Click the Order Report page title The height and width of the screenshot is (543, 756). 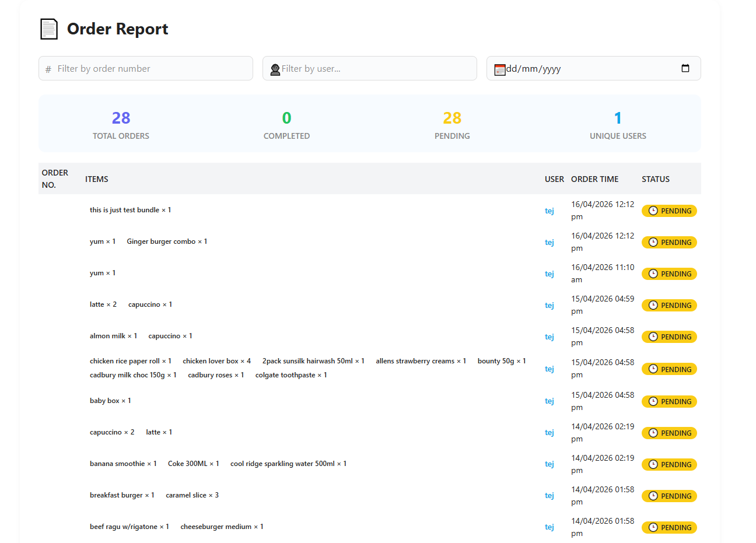[117, 29]
